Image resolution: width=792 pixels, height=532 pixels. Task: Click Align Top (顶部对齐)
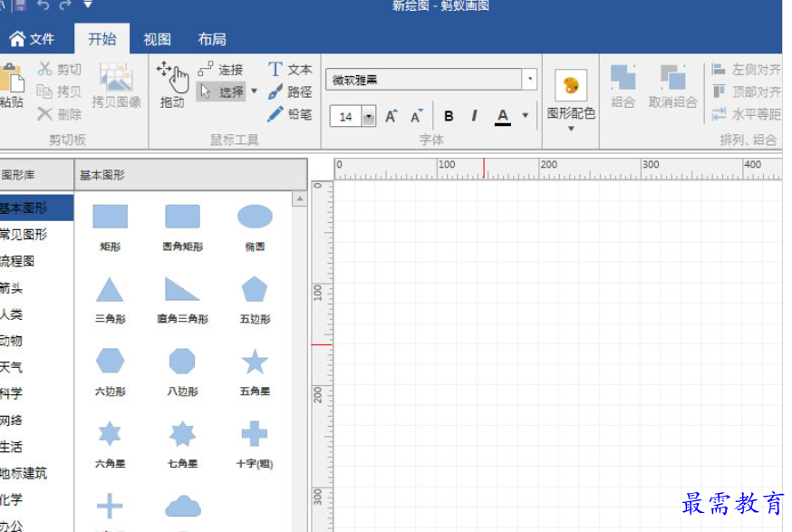[747, 92]
